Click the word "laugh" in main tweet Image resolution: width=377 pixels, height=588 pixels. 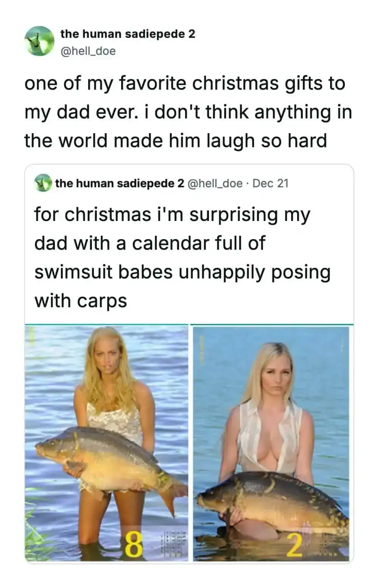(x=230, y=141)
